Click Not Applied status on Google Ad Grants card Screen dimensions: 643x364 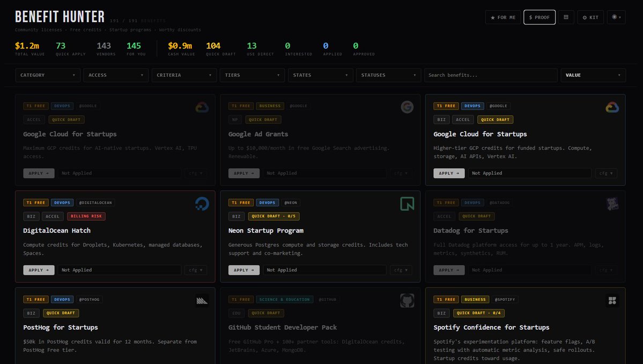click(x=325, y=173)
